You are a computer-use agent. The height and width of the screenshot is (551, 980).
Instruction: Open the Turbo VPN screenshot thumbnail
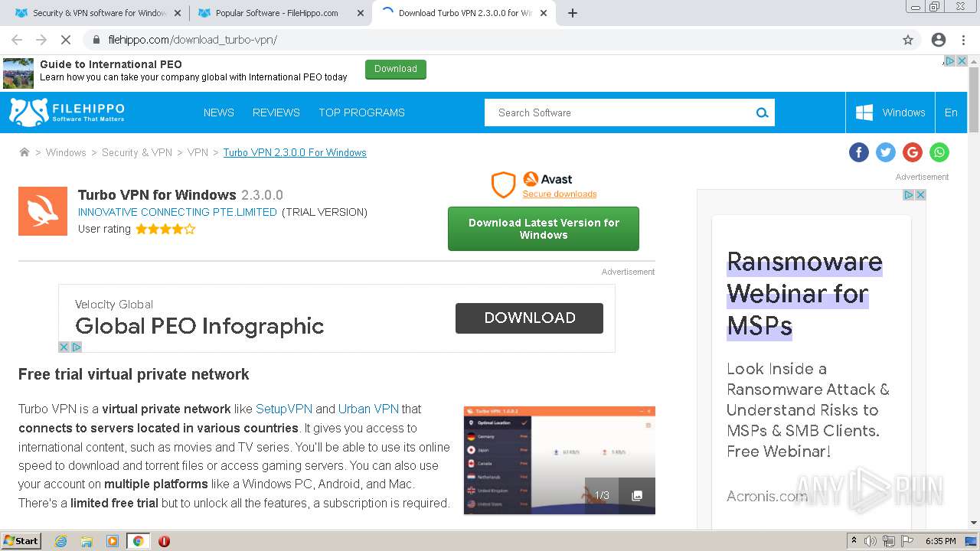click(560, 460)
